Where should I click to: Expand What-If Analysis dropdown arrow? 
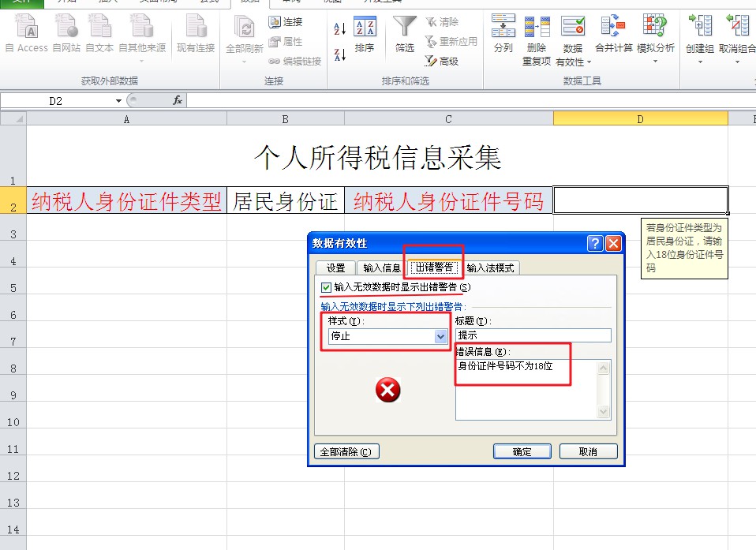[x=655, y=62]
